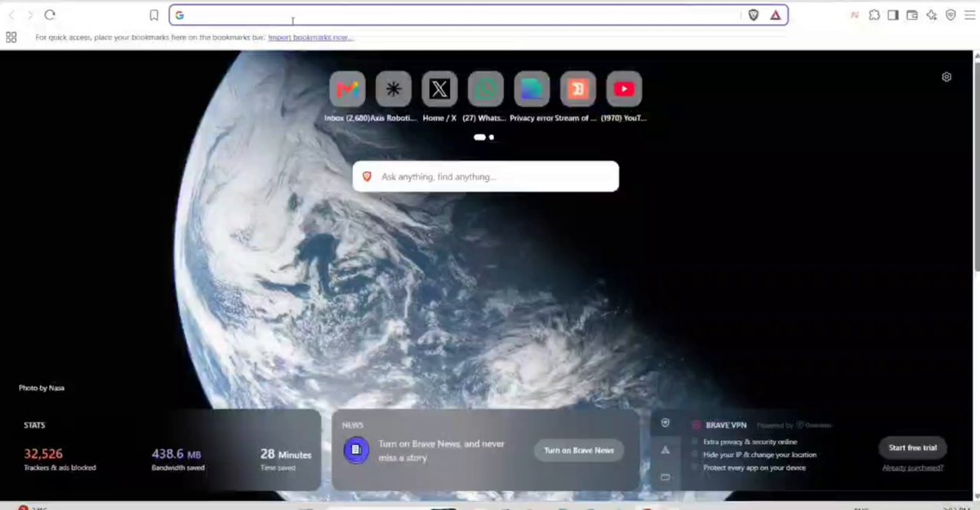Open the apps grid icon in bookmarks bar
This screenshot has height=510, width=980.
point(11,37)
